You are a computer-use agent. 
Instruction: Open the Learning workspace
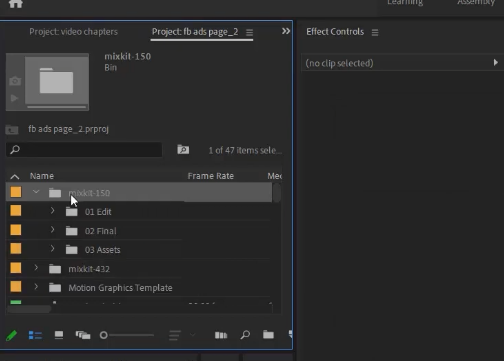[x=405, y=3]
